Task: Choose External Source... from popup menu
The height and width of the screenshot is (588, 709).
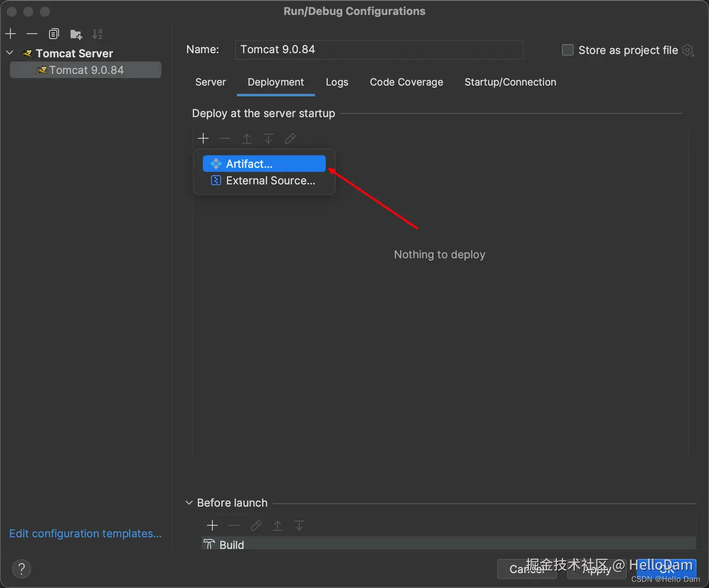Action: point(264,180)
